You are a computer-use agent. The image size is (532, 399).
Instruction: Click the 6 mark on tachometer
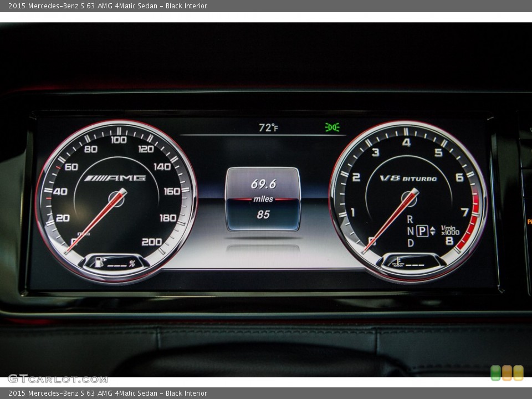coord(459,177)
